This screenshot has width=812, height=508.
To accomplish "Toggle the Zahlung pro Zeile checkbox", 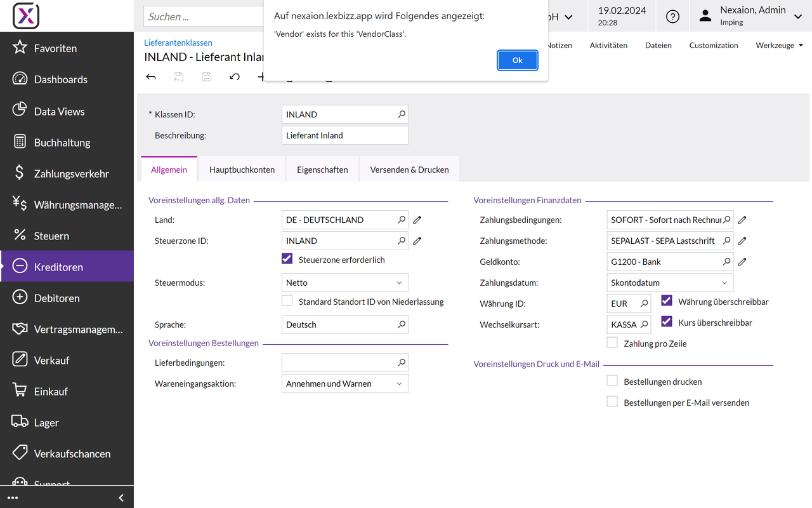I will [612, 343].
